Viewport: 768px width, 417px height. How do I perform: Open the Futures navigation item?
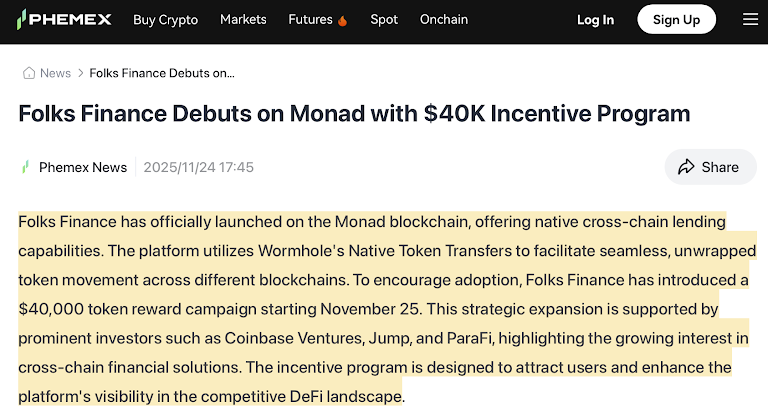310,19
